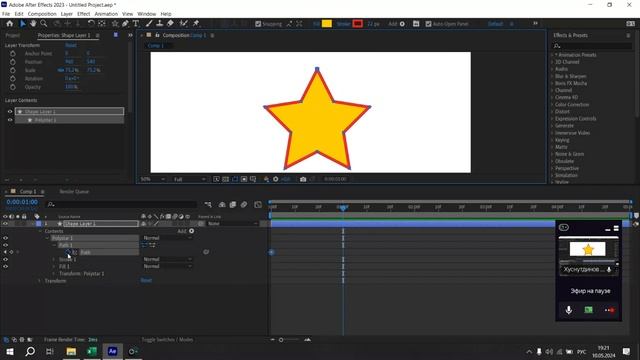Open the yellow Fill color swatch
The image size is (640, 360).
pyautogui.click(x=327, y=24)
